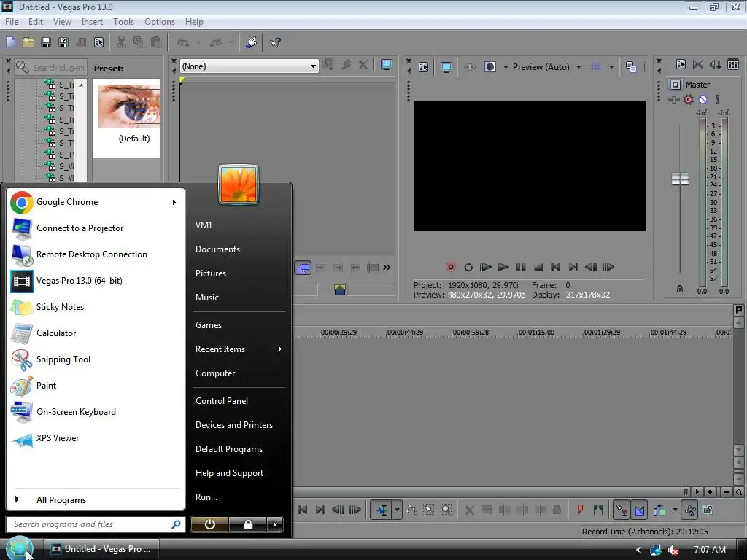The height and width of the screenshot is (560, 747).
Task: Toggle preview overlays grid icon
Action: coord(595,67)
